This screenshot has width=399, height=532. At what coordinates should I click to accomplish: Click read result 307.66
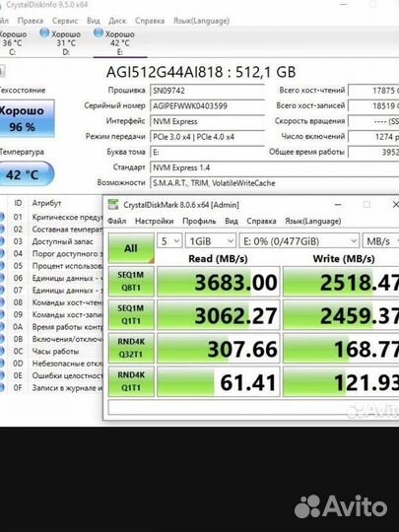(218, 348)
